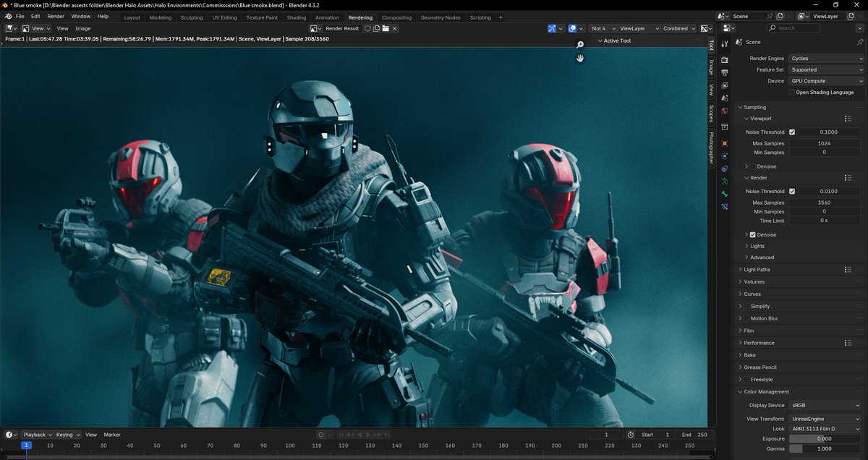
Task: Open the Look ARRI 3113 Film D dropdown
Action: tap(826, 429)
